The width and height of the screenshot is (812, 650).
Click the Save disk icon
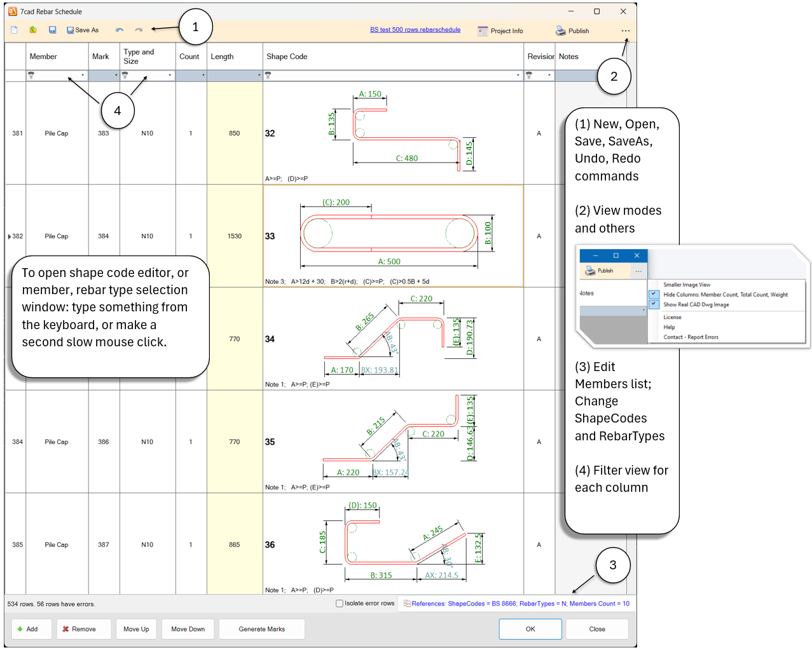52,30
